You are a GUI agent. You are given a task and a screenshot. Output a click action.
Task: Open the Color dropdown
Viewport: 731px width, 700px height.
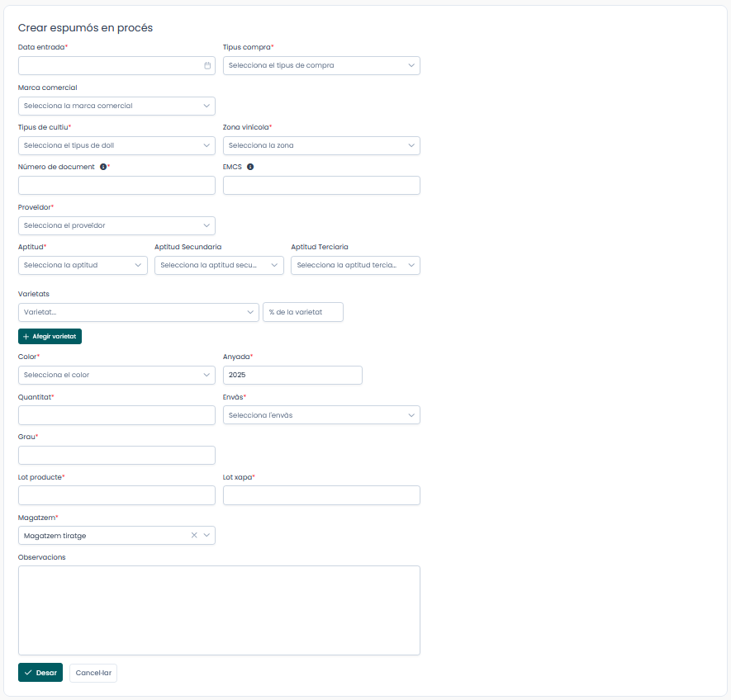pos(116,375)
